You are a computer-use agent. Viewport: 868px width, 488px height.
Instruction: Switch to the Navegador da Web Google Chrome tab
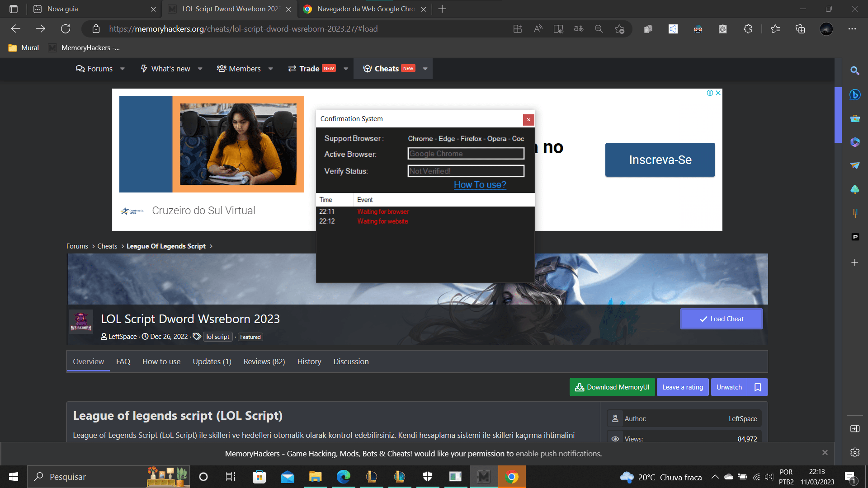pos(364,9)
